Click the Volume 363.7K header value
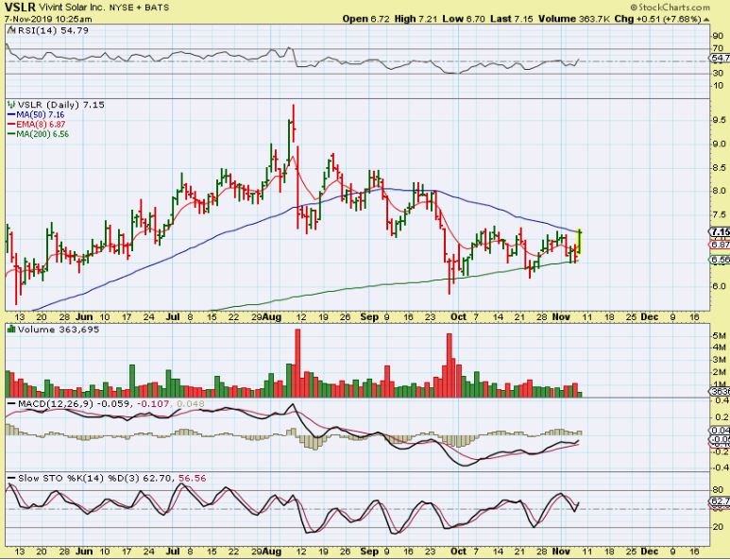730x560 pixels. coord(573,19)
